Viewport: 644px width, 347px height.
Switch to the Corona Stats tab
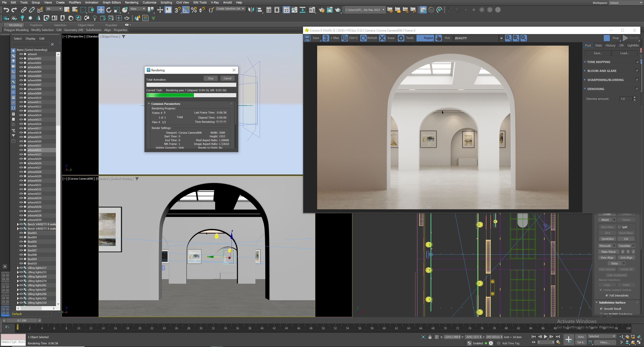pyautogui.click(x=599, y=45)
